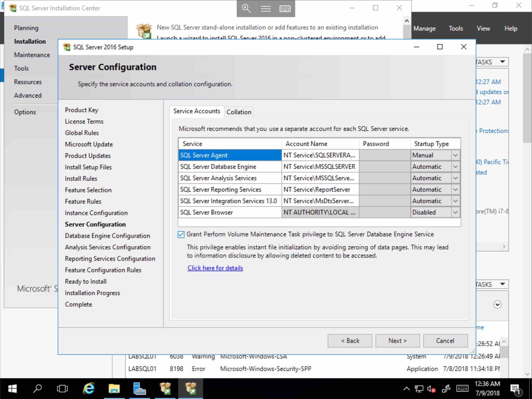This screenshot has width=532, height=399.
Task: Expand SQL Server Agent startup type dropdown
Action: tap(455, 155)
